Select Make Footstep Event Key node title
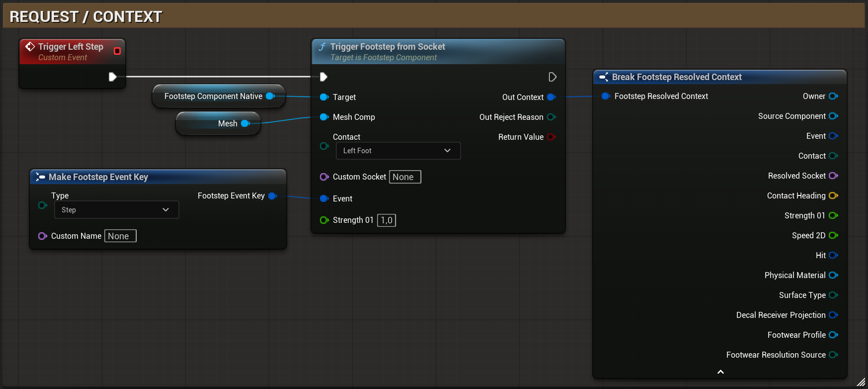This screenshot has width=868, height=389. point(98,177)
